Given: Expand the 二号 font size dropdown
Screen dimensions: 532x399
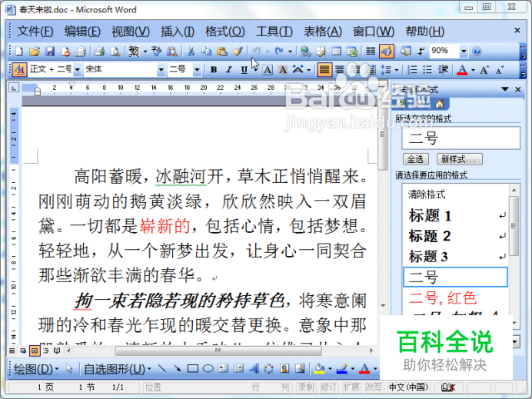Looking at the screenshot, I should point(197,70).
